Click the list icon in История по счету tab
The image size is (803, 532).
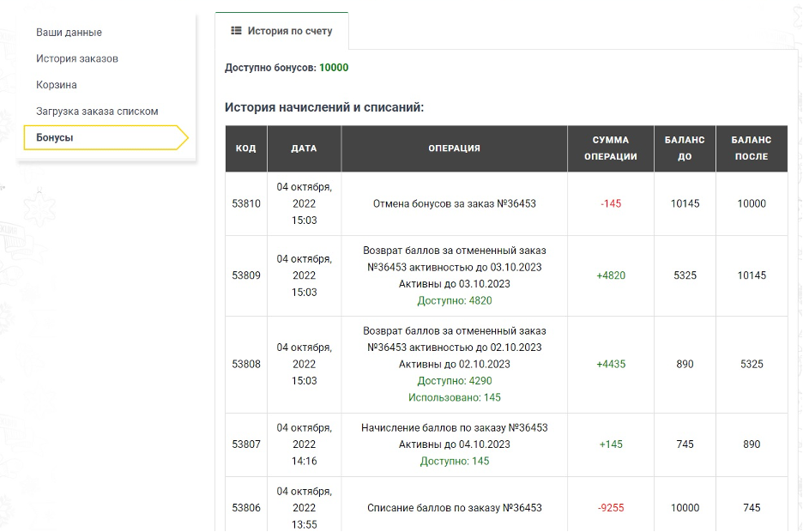click(x=236, y=31)
